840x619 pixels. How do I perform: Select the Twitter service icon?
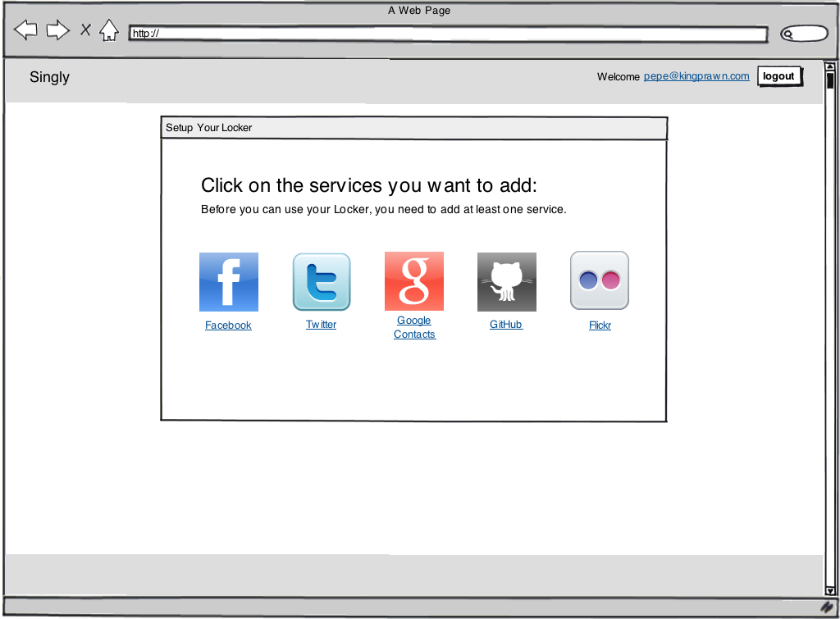[x=322, y=282]
